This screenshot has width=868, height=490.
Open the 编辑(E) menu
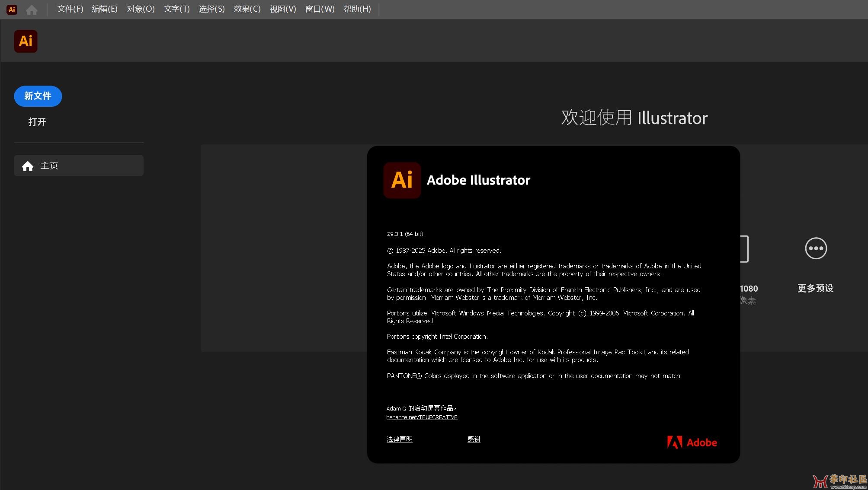pos(105,9)
